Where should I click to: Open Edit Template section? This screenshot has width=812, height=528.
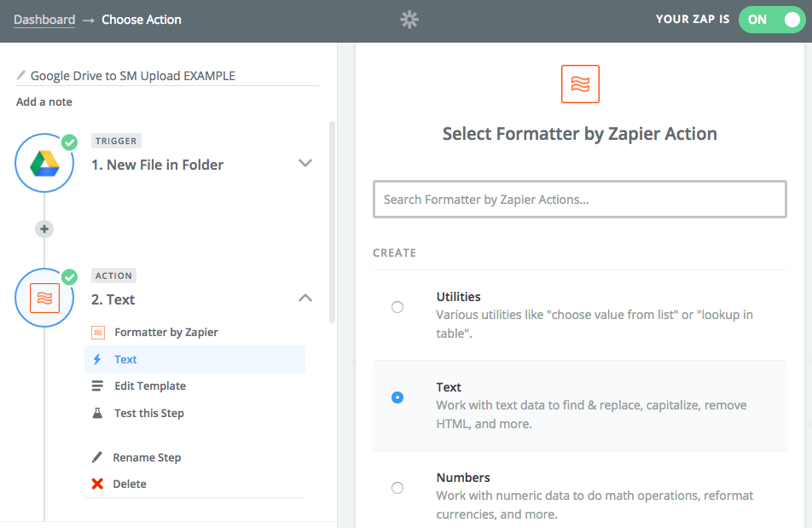tap(150, 386)
